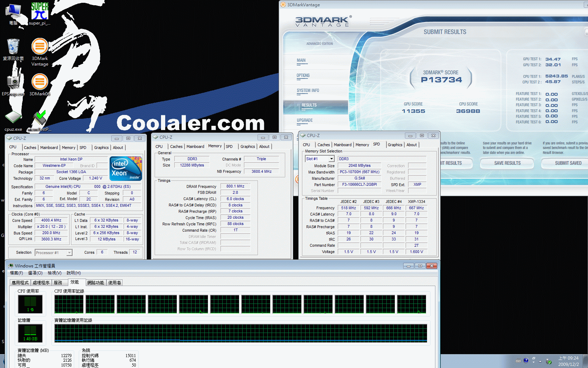Screen dimensions: 588x368
Task: Switch to 應用程式 tab in Task Manager
Action: pos(20,283)
